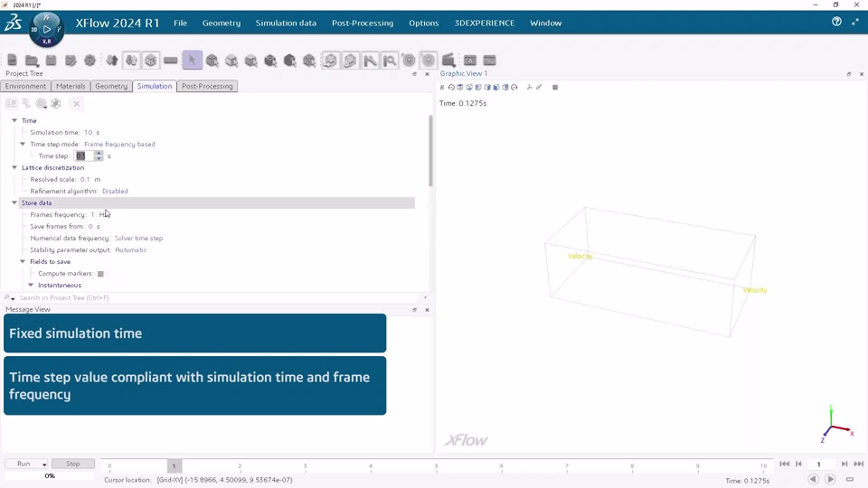Open the Geometry menu
This screenshot has height=488, width=868.
pos(222,23)
